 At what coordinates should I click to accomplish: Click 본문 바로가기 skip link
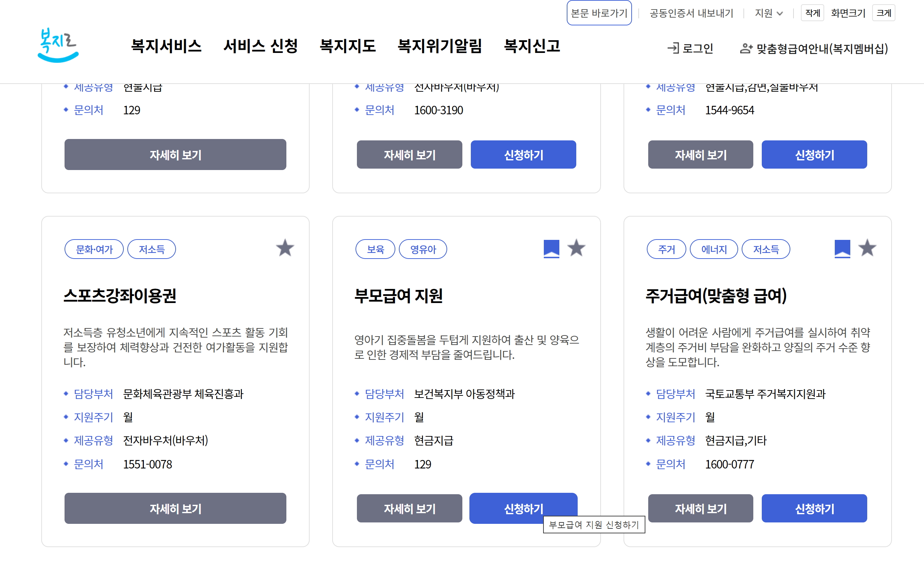coord(599,13)
